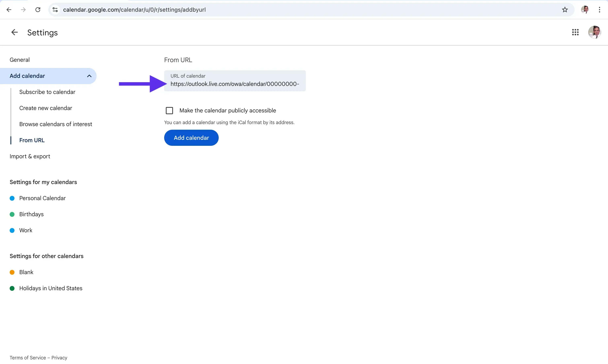Open the Google apps grid
The image size is (608, 364).
575,32
